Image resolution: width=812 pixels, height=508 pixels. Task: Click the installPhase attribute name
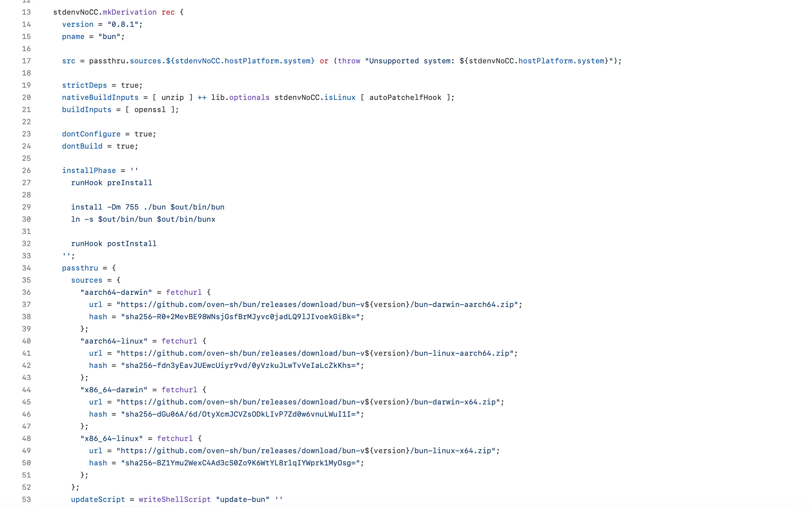point(89,170)
